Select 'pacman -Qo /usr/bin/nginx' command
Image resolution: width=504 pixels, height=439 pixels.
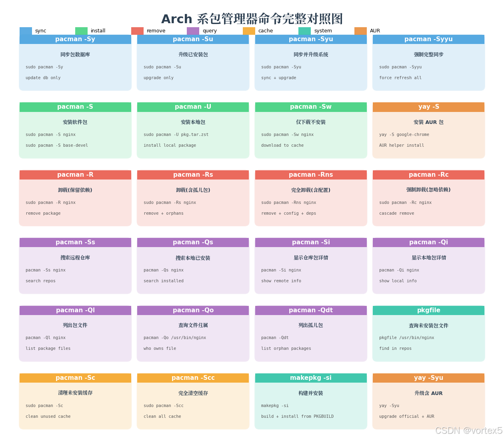[175, 338]
